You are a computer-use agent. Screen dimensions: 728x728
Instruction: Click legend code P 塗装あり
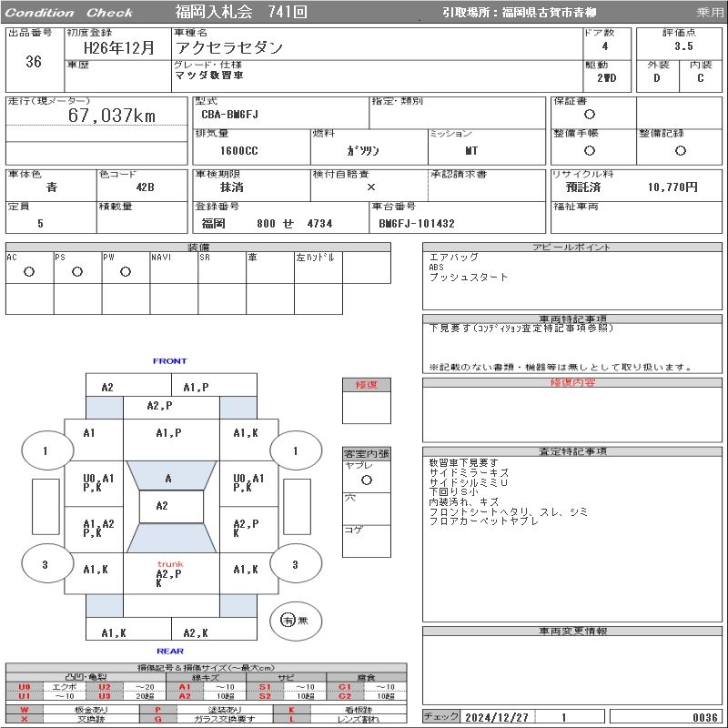tap(207, 710)
